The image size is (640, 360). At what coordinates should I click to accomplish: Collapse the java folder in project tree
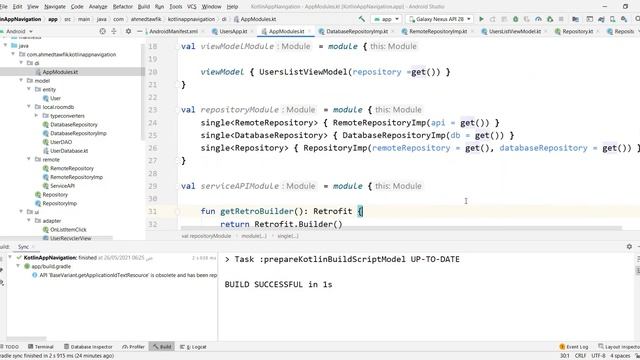[x=6, y=46]
